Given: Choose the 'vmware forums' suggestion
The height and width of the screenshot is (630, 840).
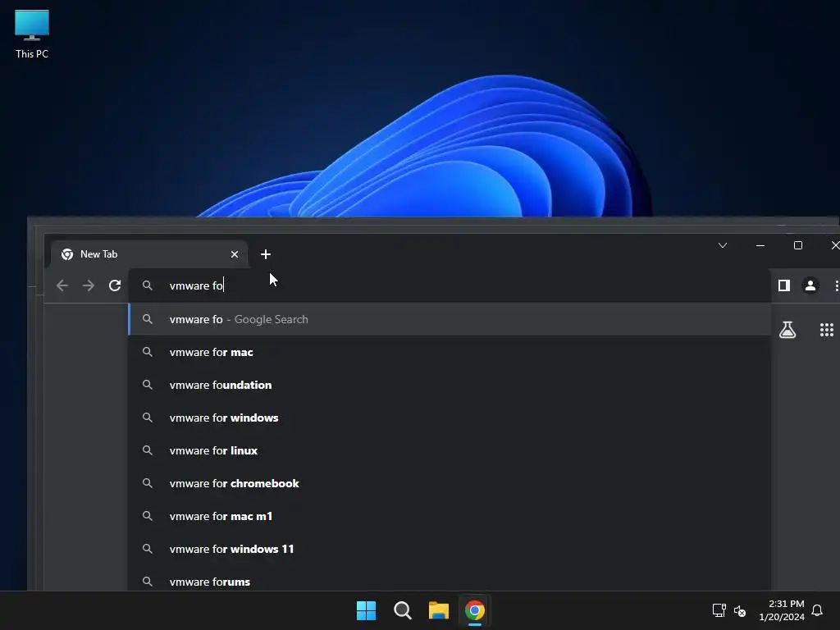Looking at the screenshot, I should point(450,580).
